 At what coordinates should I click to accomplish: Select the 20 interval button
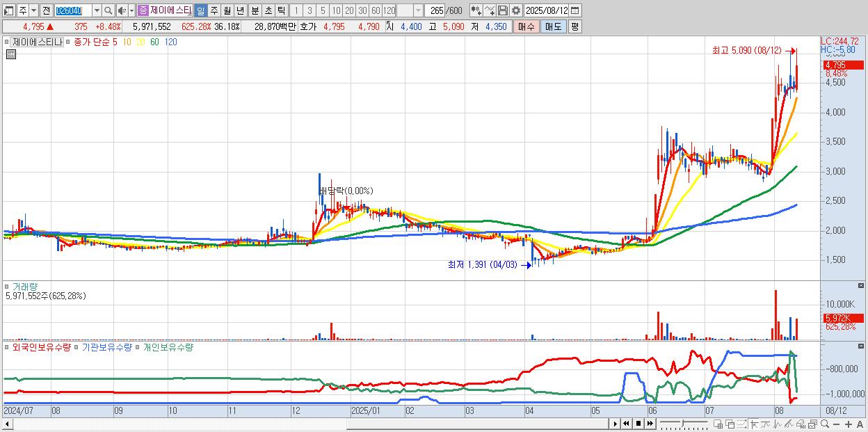pyautogui.click(x=349, y=11)
